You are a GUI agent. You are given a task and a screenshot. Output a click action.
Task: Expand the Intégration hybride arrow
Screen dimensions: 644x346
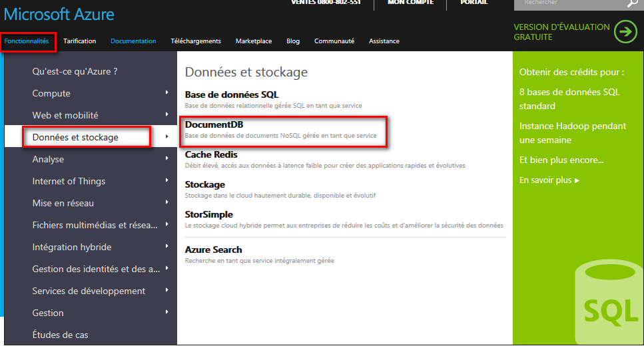[166, 246]
